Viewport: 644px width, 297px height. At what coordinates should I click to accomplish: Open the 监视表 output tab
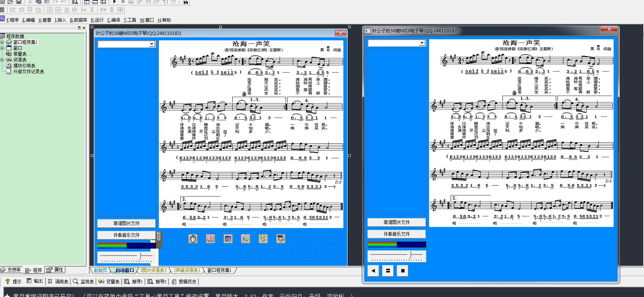tap(84, 282)
